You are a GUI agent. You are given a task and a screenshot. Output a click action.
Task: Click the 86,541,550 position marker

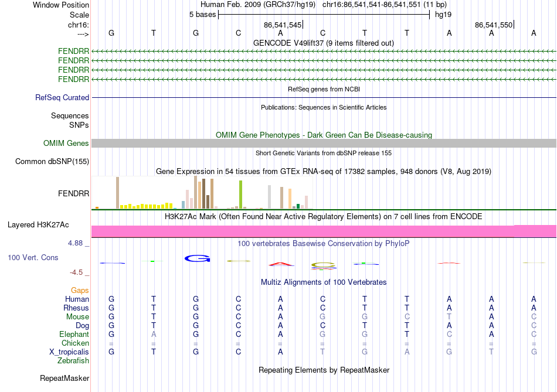click(x=494, y=25)
